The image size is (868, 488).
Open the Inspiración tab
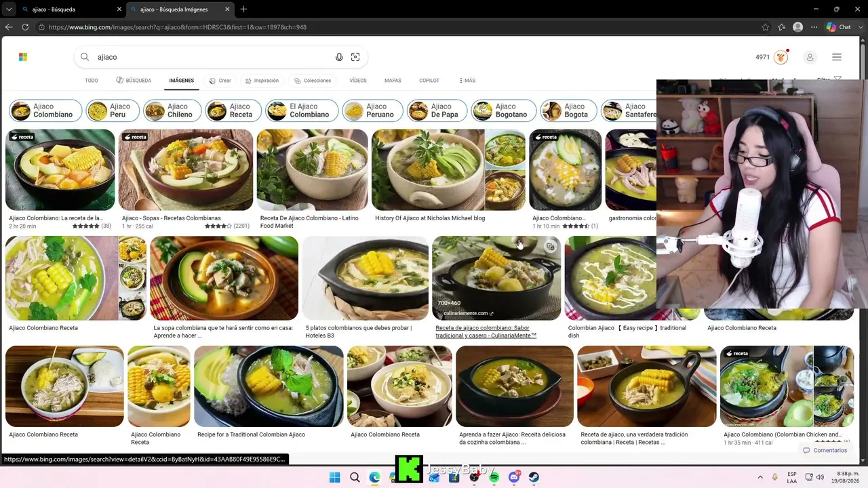pos(262,81)
